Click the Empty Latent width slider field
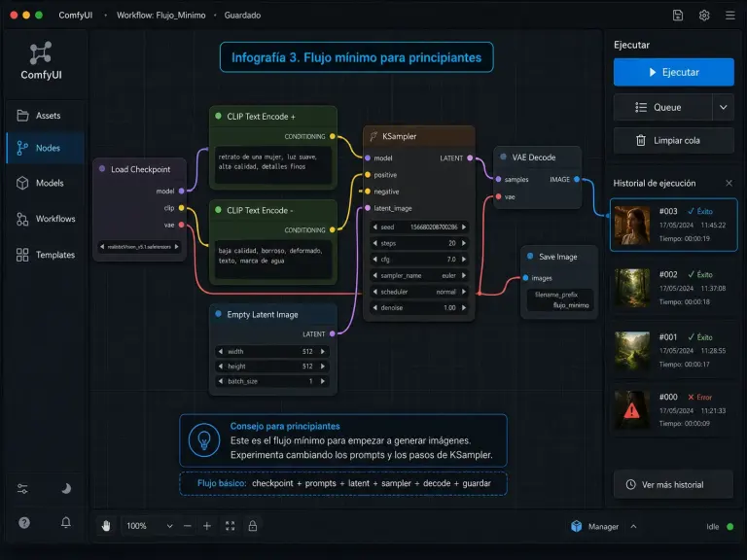The width and height of the screenshot is (747, 560). (271, 351)
